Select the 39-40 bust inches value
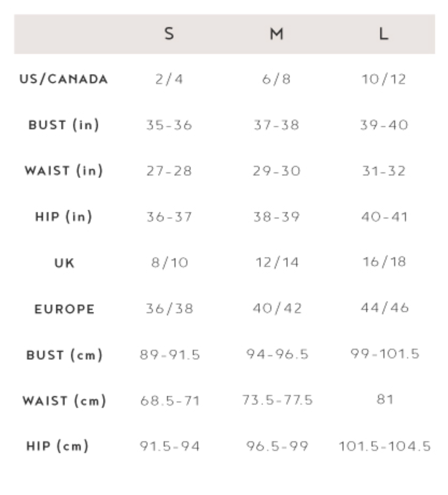This screenshot has width=448, height=495. [x=384, y=125]
